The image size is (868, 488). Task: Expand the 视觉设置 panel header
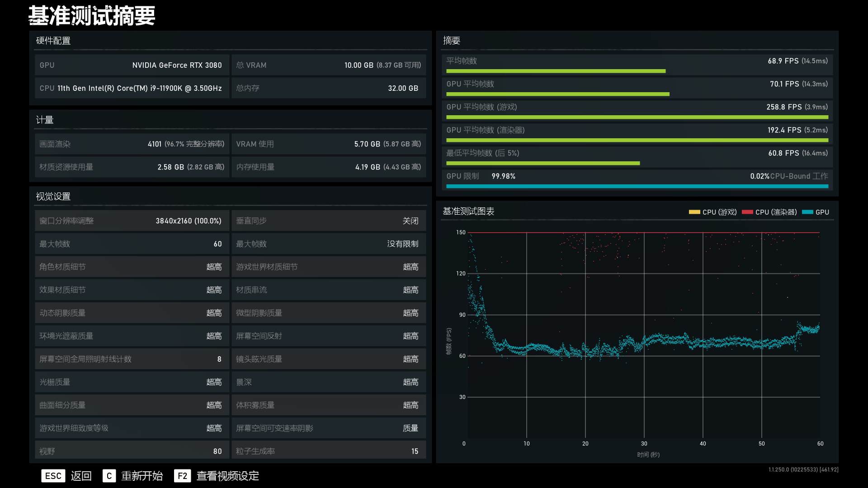point(53,197)
